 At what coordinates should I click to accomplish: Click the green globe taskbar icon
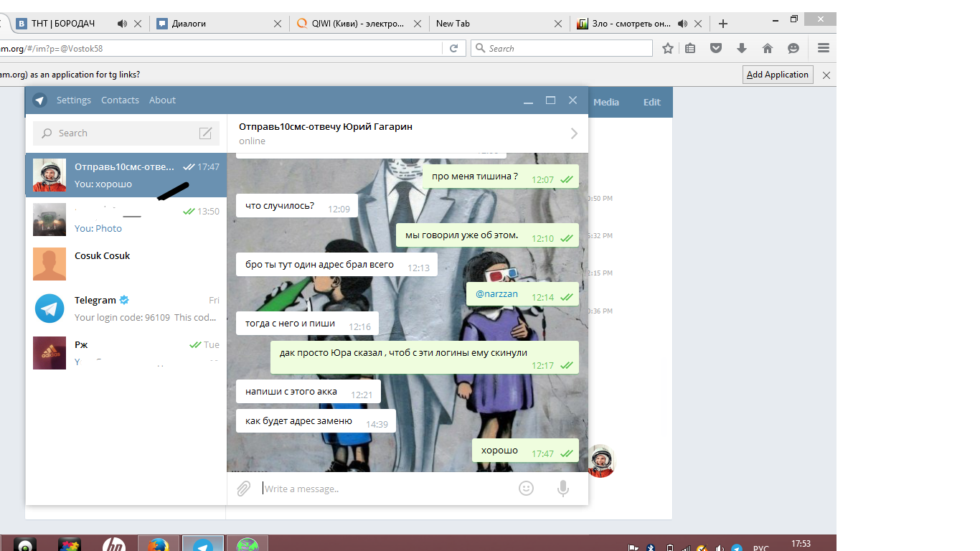[x=248, y=544]
